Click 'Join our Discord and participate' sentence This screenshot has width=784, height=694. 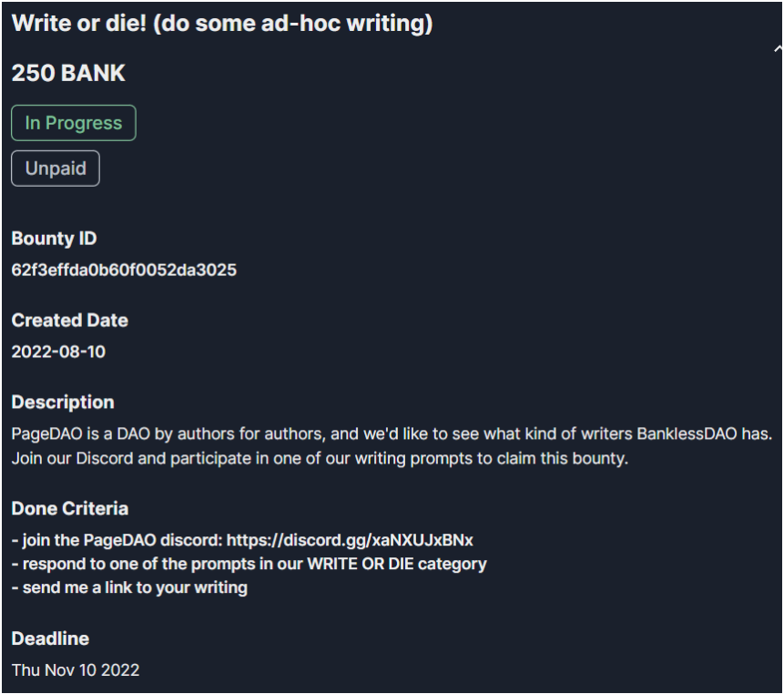[320, 458]
